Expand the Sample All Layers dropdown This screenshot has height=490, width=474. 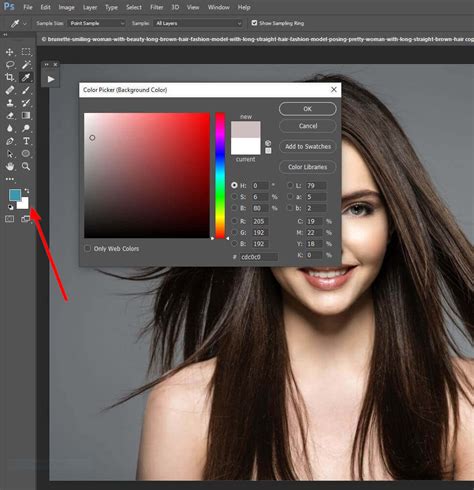[x=198, y=23]
